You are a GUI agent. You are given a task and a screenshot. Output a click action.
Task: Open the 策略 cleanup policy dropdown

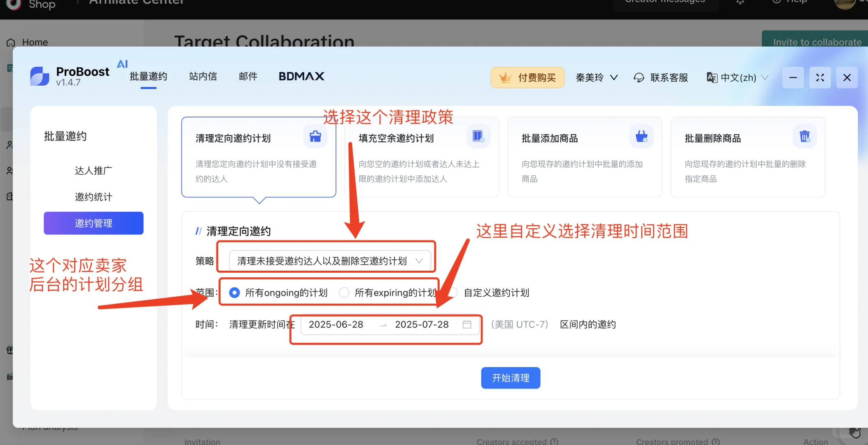point(330,261)
